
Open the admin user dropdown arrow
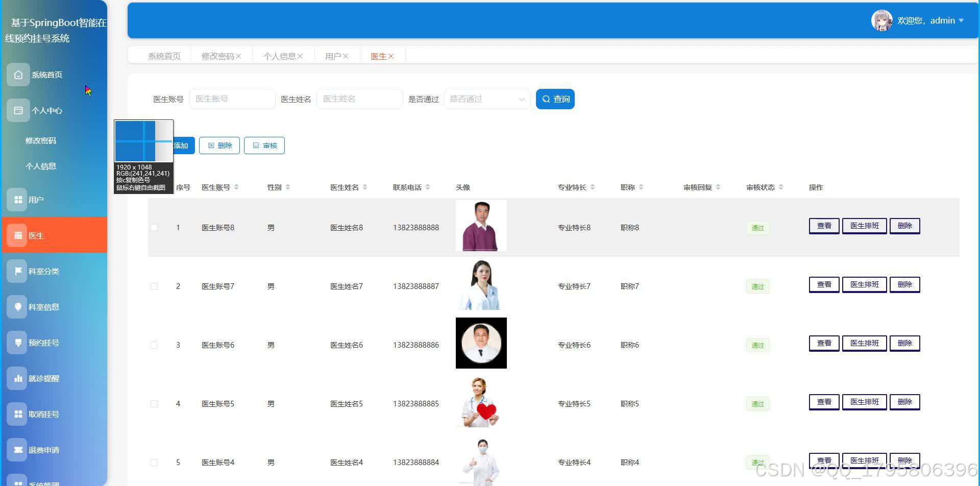pyautogui.click(x=961, y=20)
